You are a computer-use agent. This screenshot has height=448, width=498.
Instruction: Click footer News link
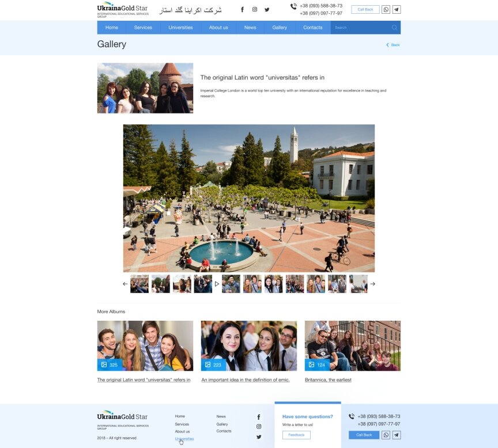[221, 416]
